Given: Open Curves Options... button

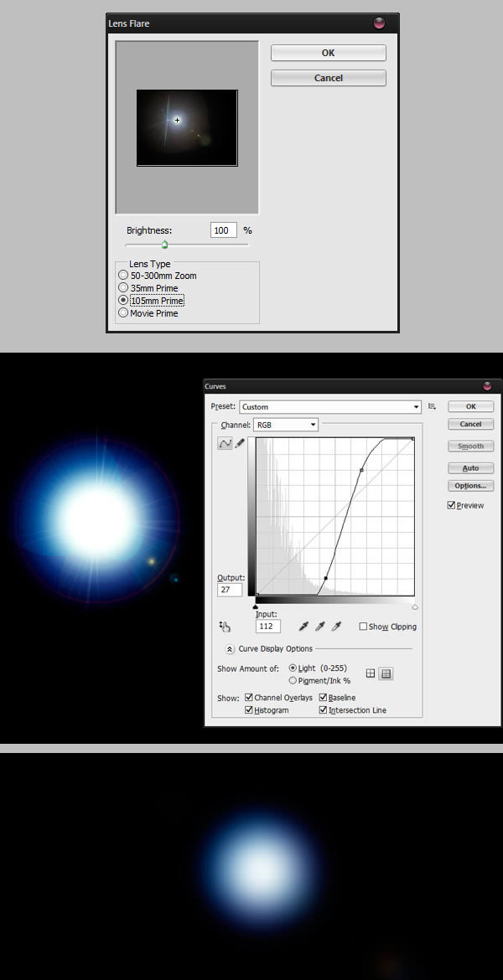Looking at the screenshot, I should point(471,486).
